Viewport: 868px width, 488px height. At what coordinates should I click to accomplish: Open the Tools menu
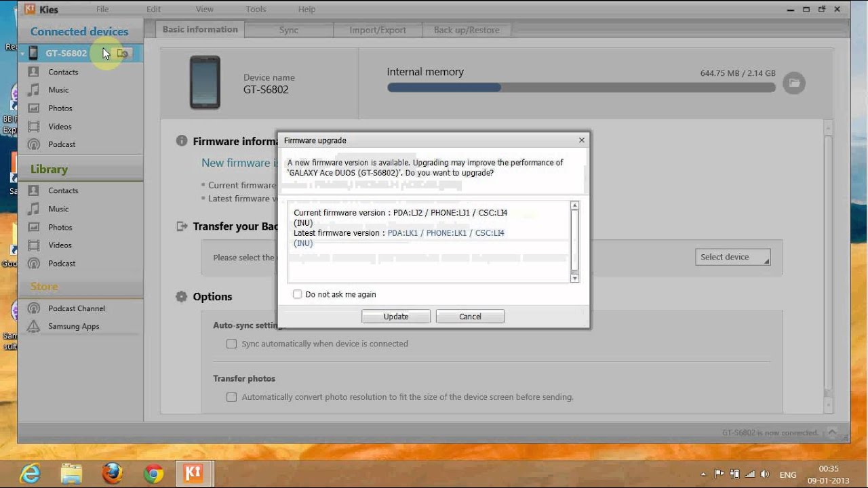point(256,9)
